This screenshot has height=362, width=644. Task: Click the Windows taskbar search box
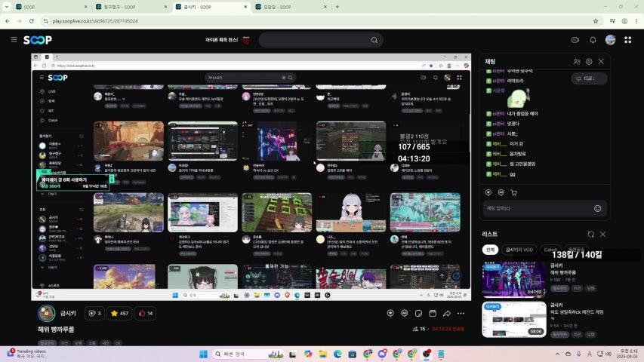tap(249, 354)
